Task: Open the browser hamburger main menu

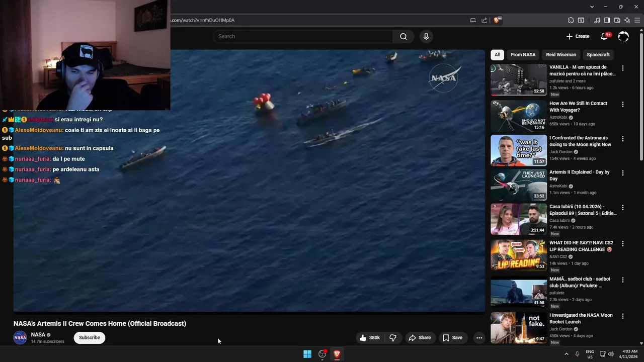Action: tap(637, 20)
